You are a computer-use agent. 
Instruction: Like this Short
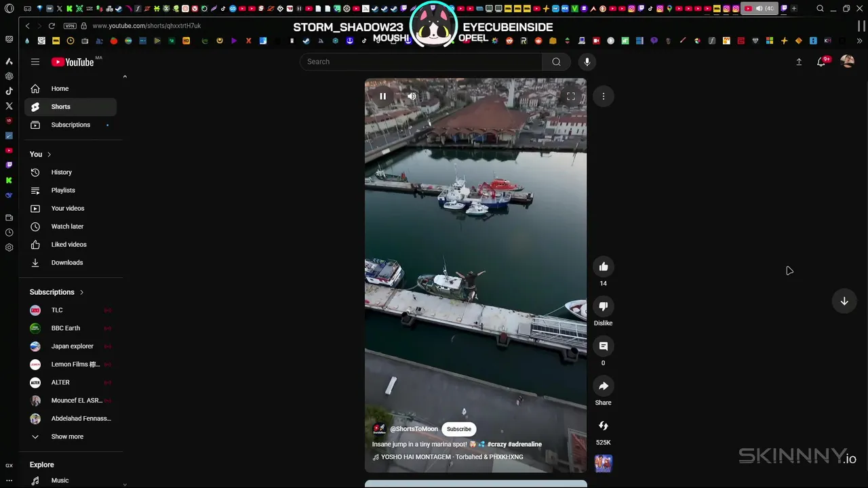click(x=603, y=266)
